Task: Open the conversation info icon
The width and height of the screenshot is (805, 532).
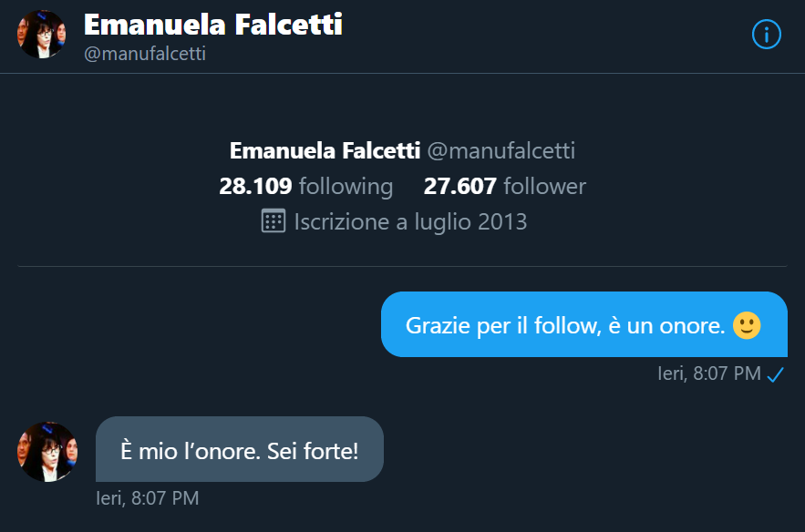Action: tap(767, 35)
